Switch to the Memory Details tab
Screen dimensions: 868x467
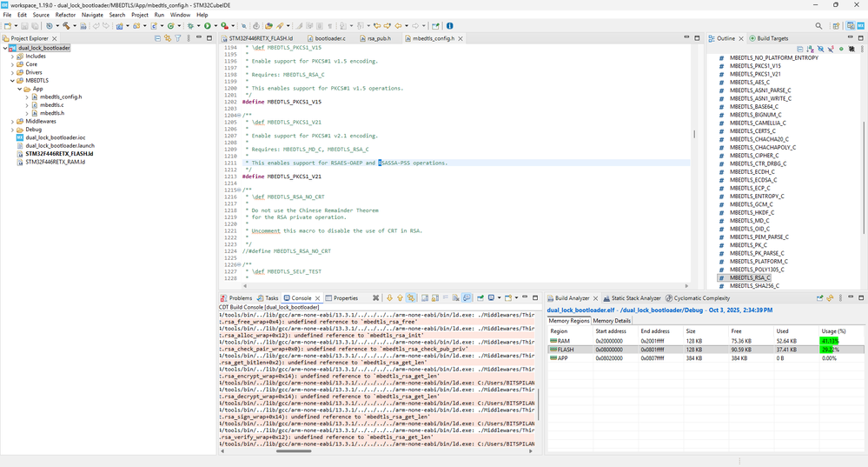tap(612, 321)
